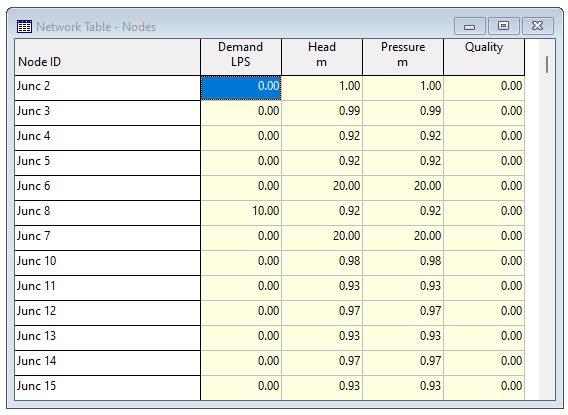Select the Junc 14 row label
This screenshot has width=568, height=415.
108,363
